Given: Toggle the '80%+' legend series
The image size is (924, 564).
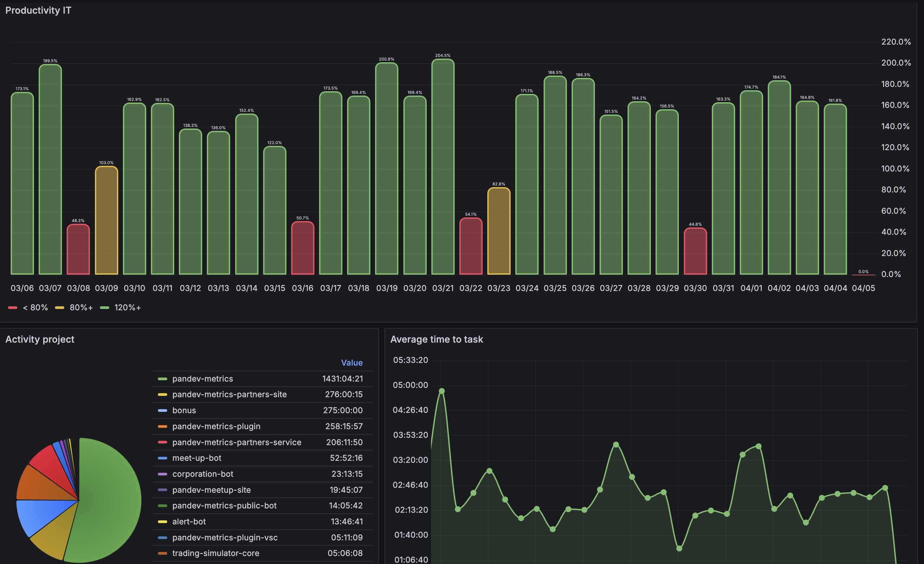Looking at the screenshot, I should [x=81, y=308].
